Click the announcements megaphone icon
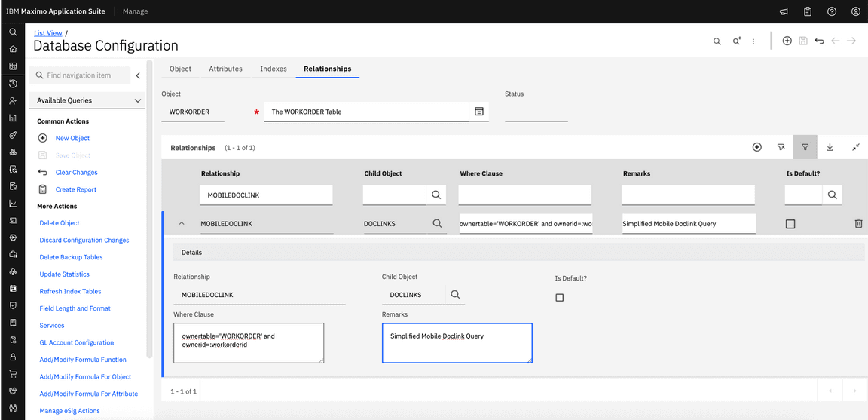This screenshot has width=868, height=420. click(784, 11)
